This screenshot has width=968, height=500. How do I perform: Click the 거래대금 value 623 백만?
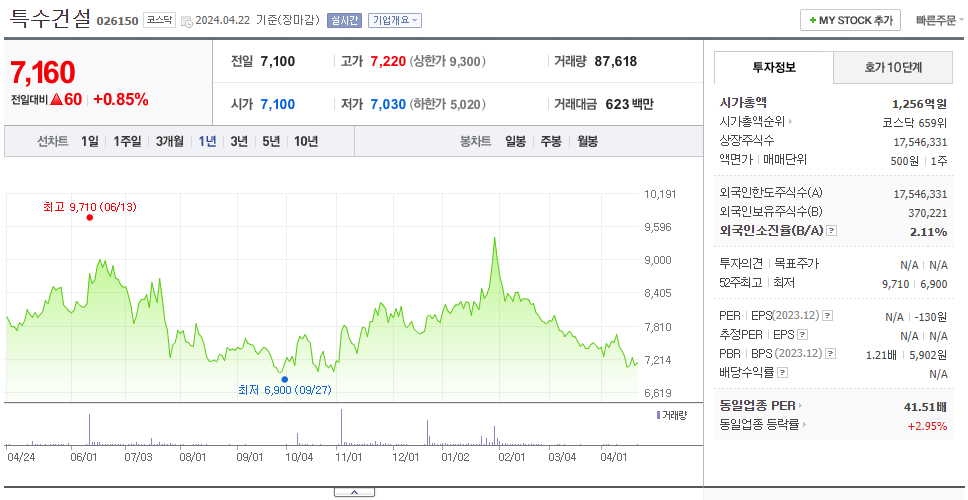click(x=629, y=104)
